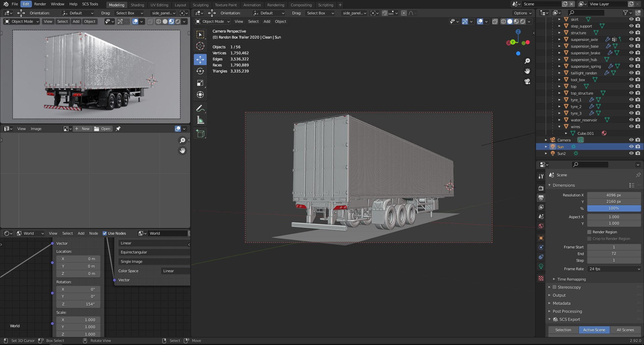Click the pan hand gizmo in main viewport

[527, 71]
